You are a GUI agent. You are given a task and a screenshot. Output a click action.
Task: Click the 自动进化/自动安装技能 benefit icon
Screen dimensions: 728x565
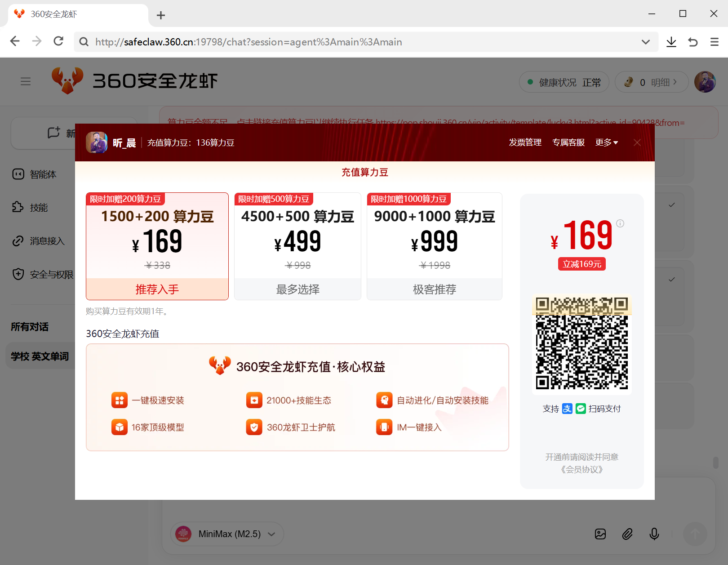[384, 400]
